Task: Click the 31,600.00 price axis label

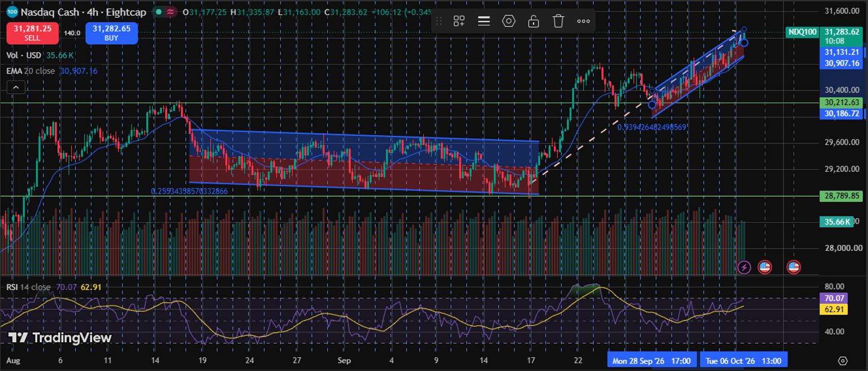Action: click(843, 11)
